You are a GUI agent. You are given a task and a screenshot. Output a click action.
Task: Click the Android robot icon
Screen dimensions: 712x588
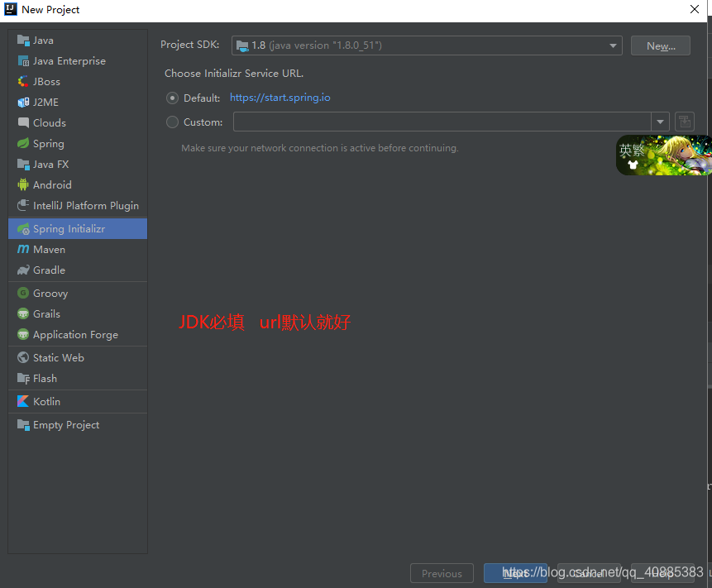[x=23, y=184]
